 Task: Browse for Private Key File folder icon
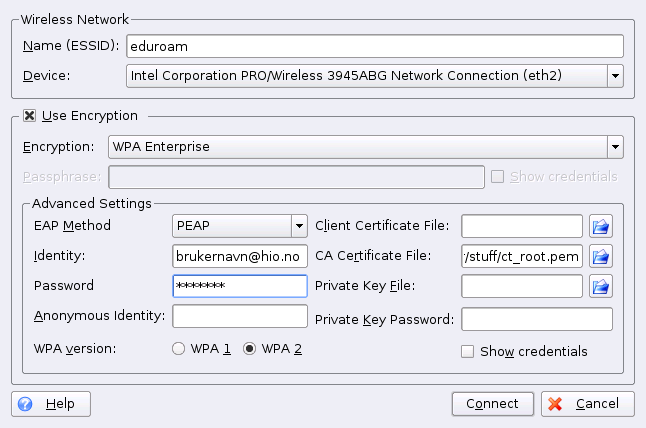tap(601, 286)
